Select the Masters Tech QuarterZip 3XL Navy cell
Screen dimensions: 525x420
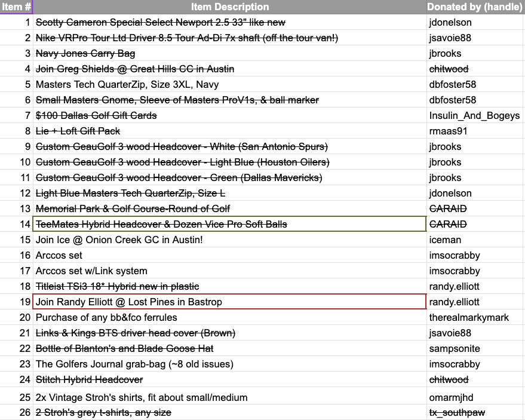click(230, 84)
